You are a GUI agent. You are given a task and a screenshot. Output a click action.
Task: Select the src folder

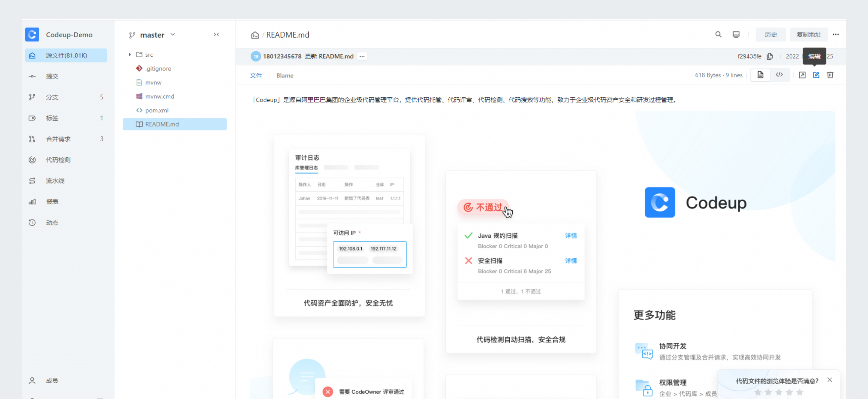tap(149, 55)
